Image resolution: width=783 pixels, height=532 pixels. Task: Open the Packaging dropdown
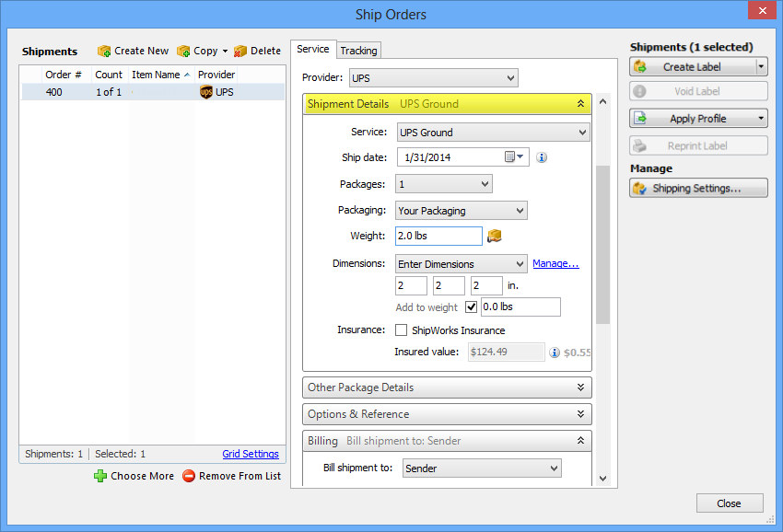click(x=461, y=211)
